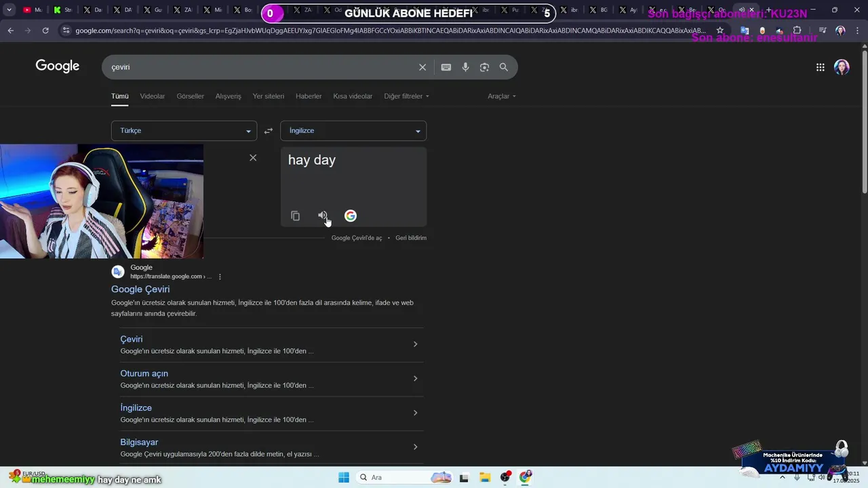Open the 'Çeviri' sitelink
The image size is (868, 488).
coord(132,339)
